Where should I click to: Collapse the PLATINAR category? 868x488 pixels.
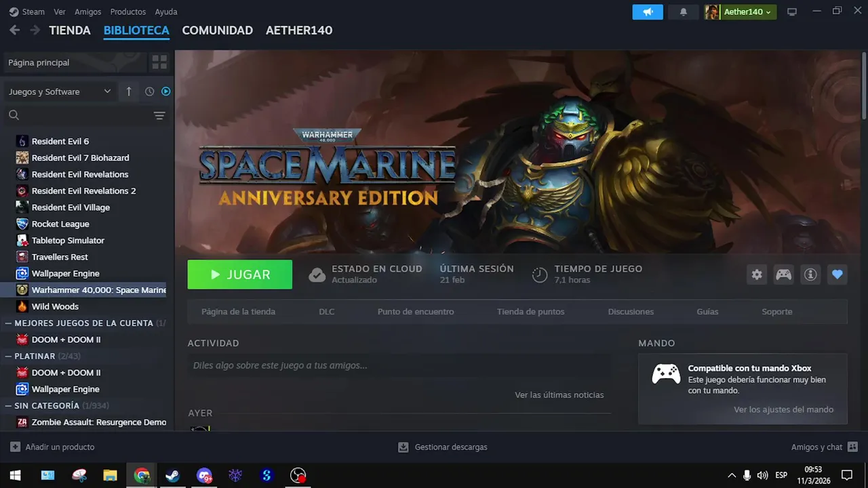8,356
